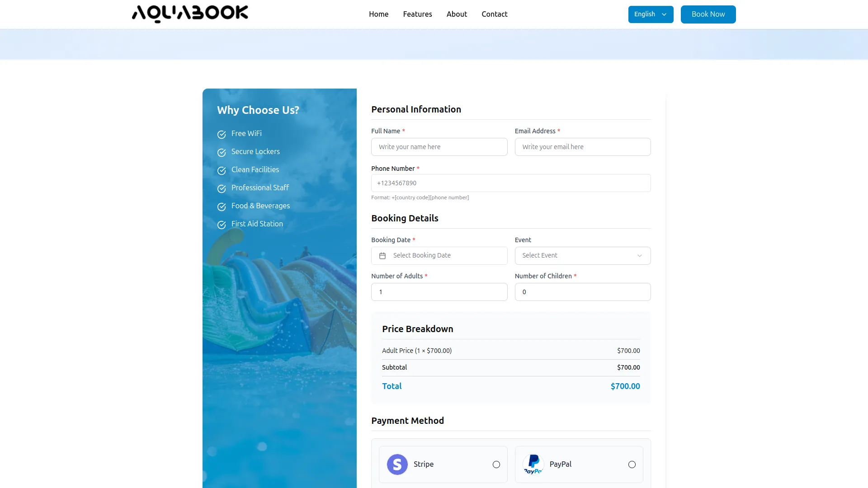Expand the Select Event dropdown
The image size is (868, 488).
point(582,256)
